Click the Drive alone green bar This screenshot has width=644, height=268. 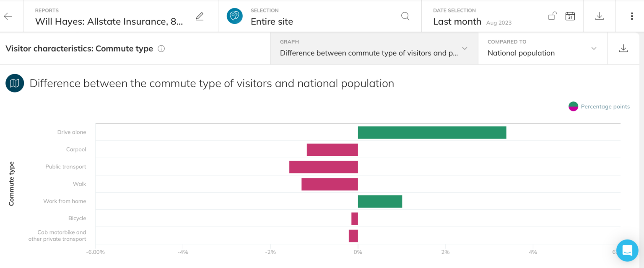[432, 132]
